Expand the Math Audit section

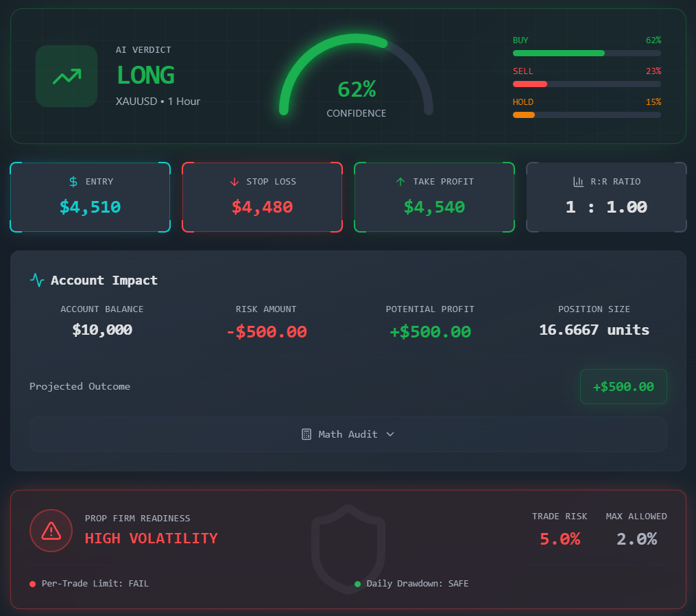[x=348, y=434]
